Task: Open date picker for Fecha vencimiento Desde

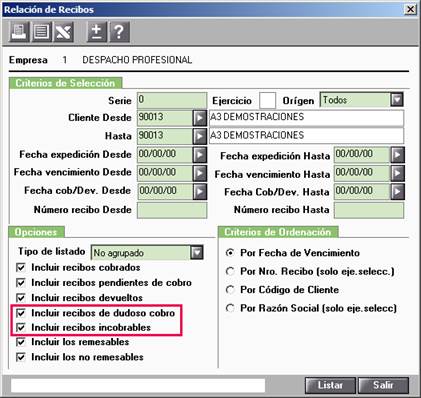Action: (199, 173)
